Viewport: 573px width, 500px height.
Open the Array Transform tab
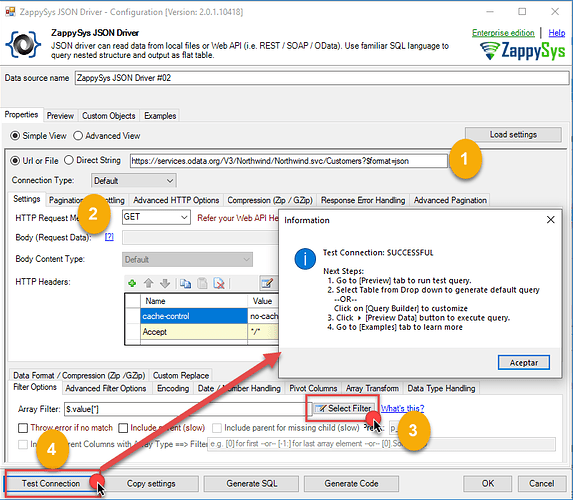tap(372, 388)
